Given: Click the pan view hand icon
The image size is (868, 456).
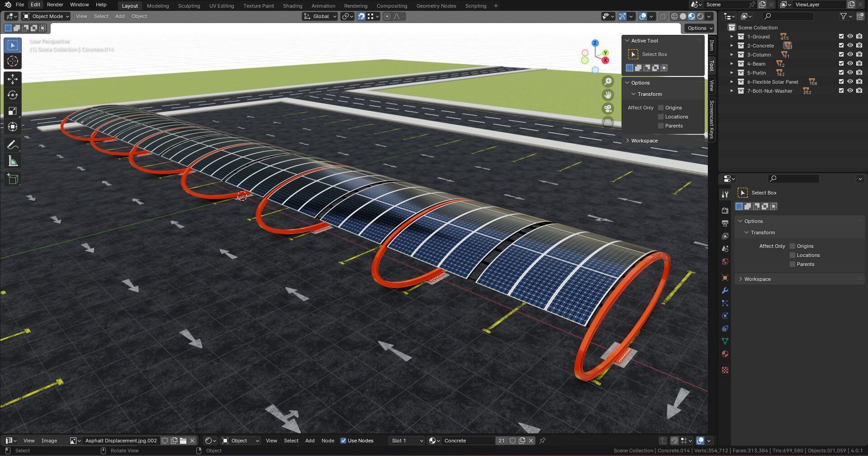Looking at the screenshot, I should (608, 95).
